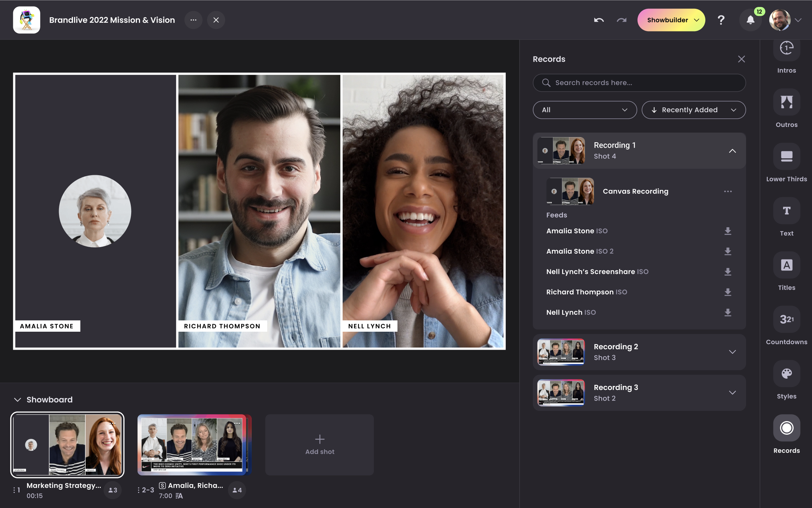
Task: Close the Records panel
Action: pyautogui.click(x=741, y=59)
